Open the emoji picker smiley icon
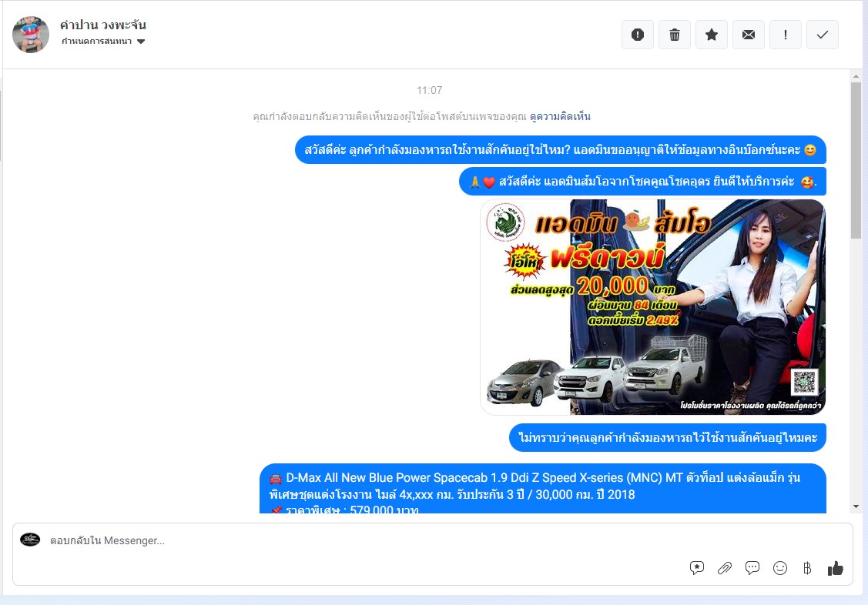 pyautogui.click(x=780, y=568)
